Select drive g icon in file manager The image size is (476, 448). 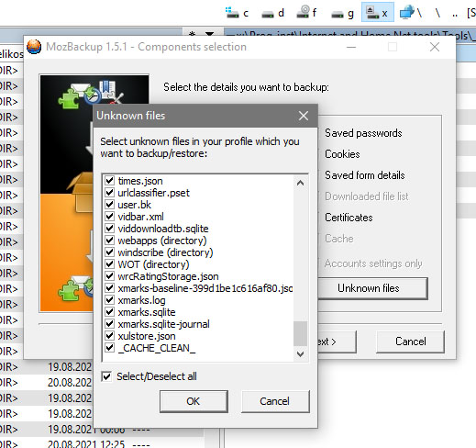pos(342,14)
